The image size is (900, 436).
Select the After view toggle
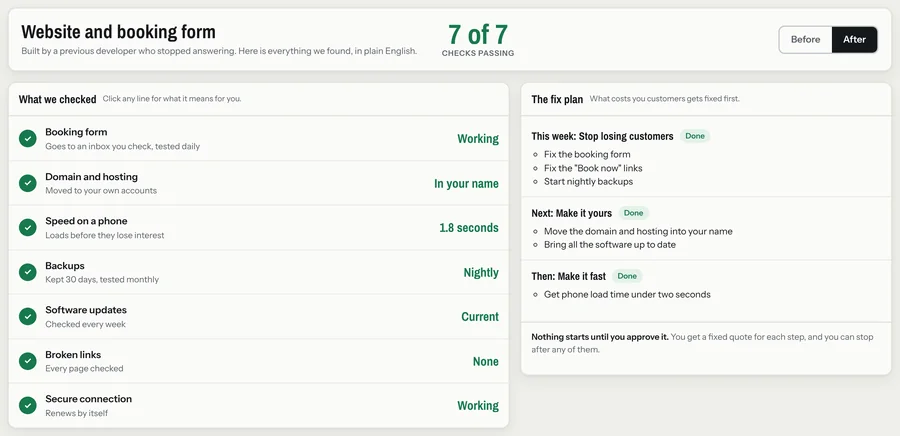(x=854, y=40)
